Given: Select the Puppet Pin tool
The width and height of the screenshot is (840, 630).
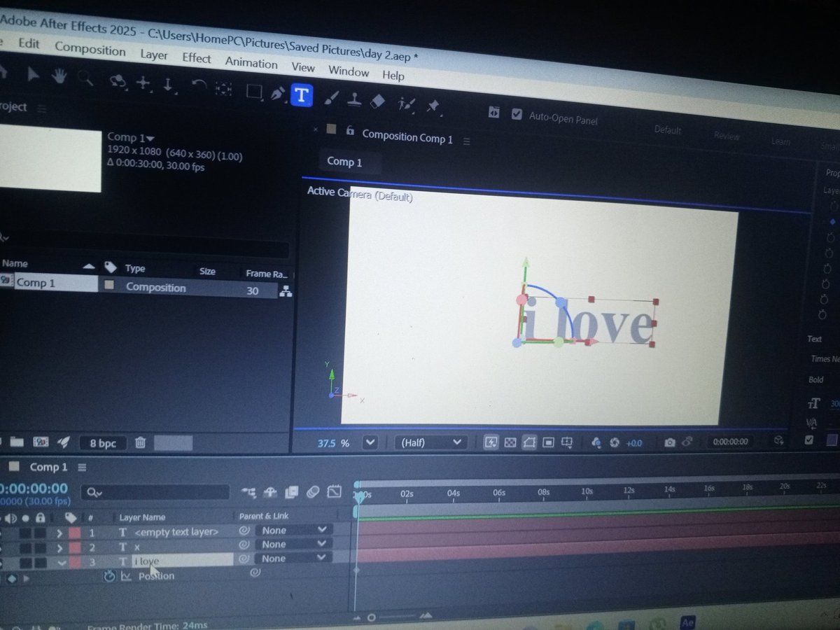Looking at the screenshot, I should [x=433, y=106].
